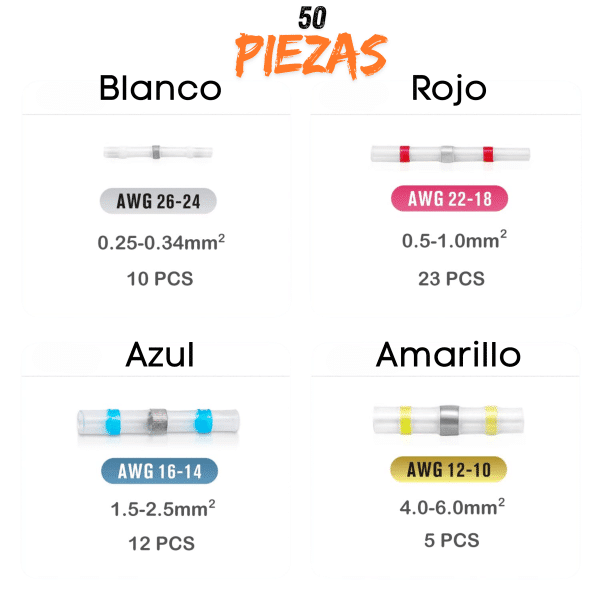Click the 0.5-1.0mm² size text
This screenshot has height=600, width=600.
(454, 240)
